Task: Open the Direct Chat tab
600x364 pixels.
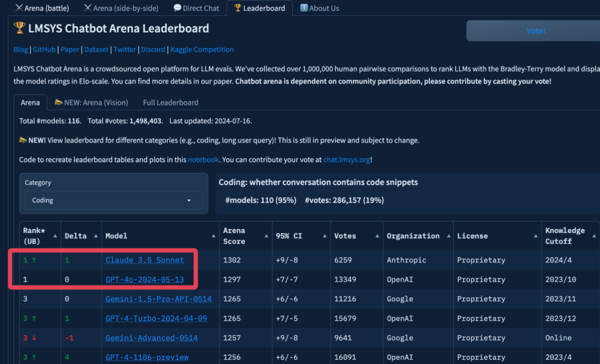Action: point(196,8)
